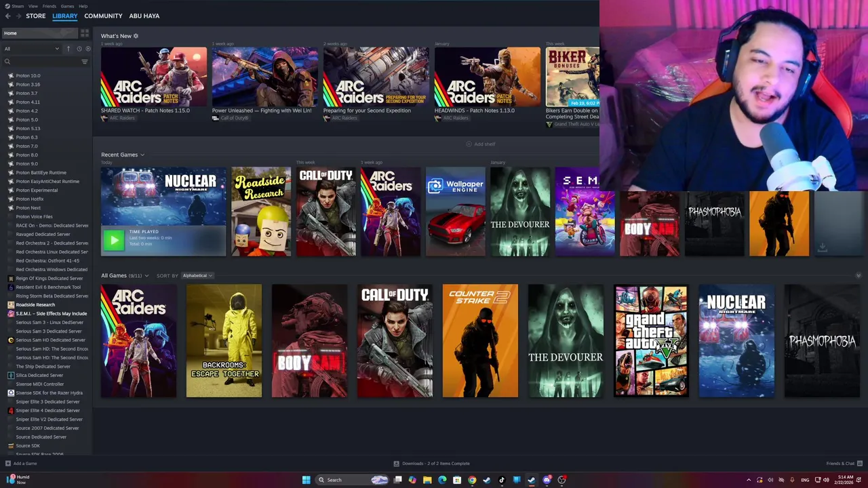This screenshot has height=488, width=868.
Task: Select Reign Of Kings Dedicated Server entry
Action: [50, 279]
